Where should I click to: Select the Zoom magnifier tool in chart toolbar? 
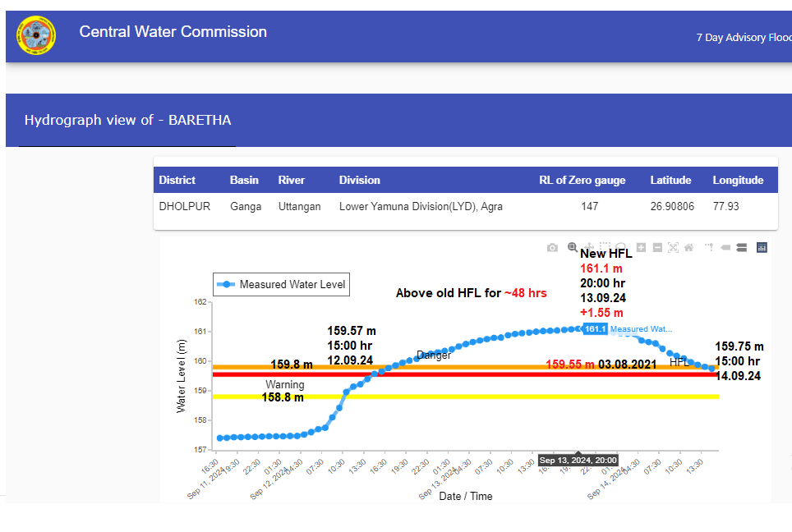(x=573, y=247)
